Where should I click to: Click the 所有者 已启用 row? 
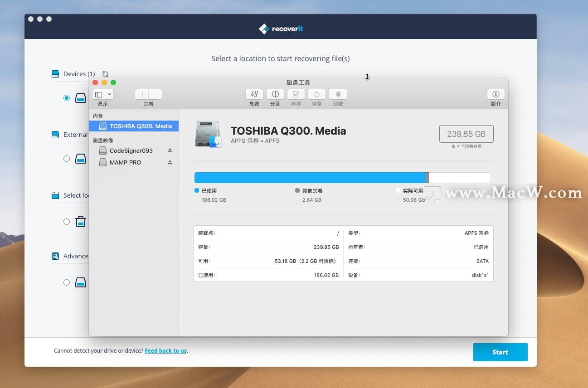click(x=418, y=247)
